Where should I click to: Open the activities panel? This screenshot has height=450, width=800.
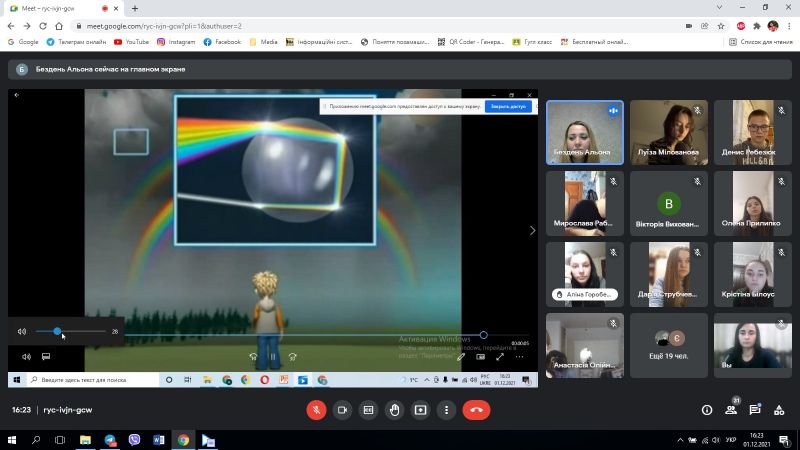coord(779,410)
